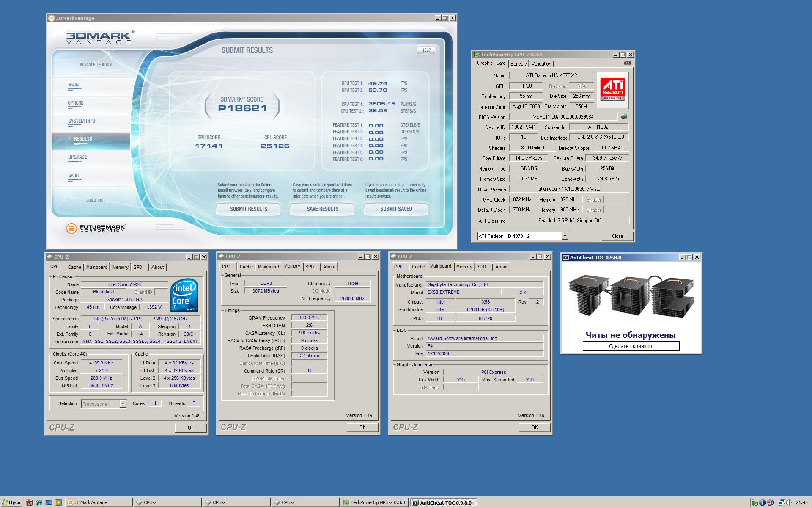Open Memory tab in CPU-Z Mainboard window

464,267
